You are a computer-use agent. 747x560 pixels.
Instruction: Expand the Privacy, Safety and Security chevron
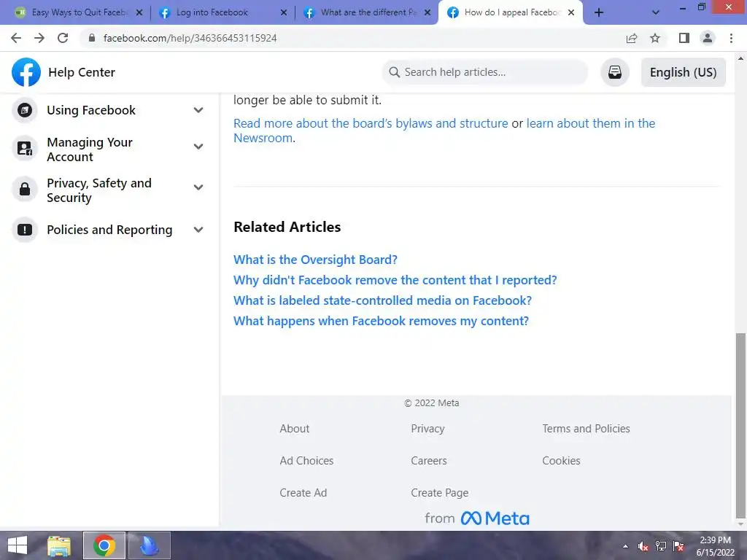(x=198, y=187)
